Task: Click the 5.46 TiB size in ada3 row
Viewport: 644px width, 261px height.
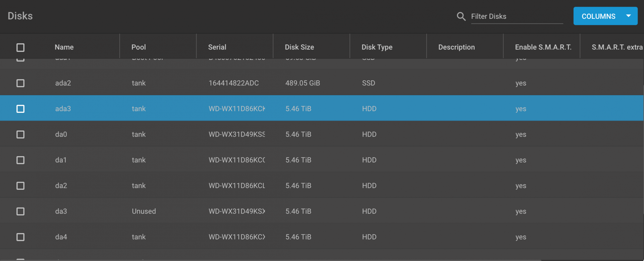Action: click(x=298, y=109)
